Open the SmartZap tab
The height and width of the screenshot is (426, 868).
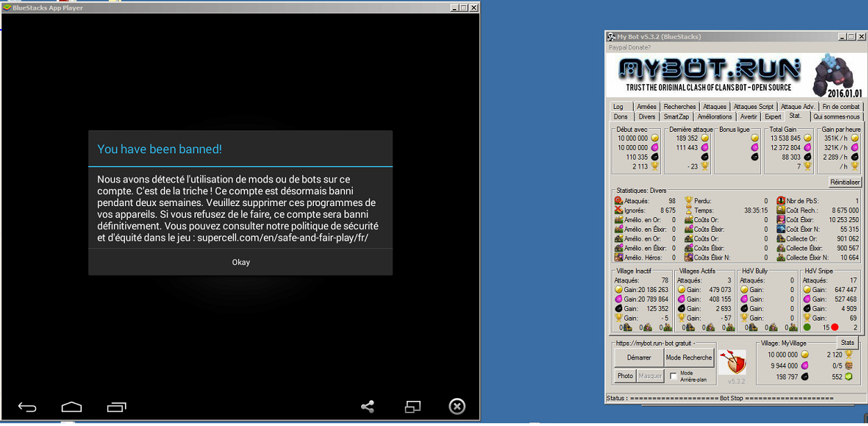click(x=676, y=117)
